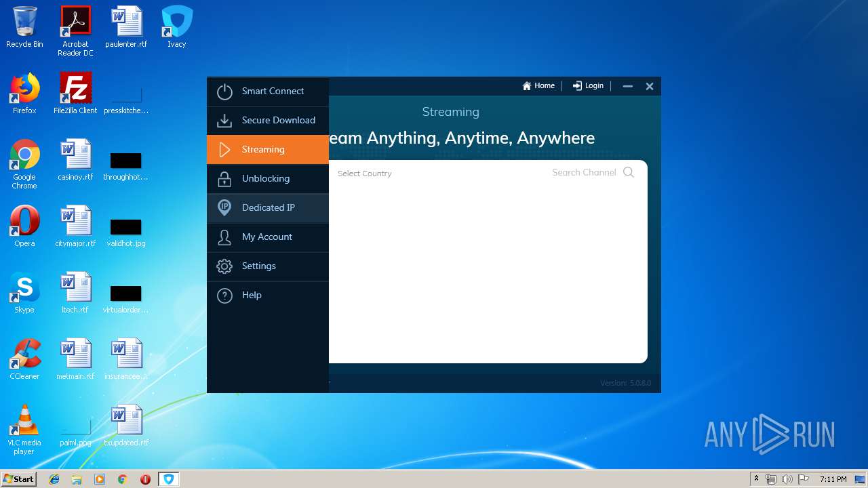Click the My Account person icon
The image size is (868, 488).
point(224,237)
